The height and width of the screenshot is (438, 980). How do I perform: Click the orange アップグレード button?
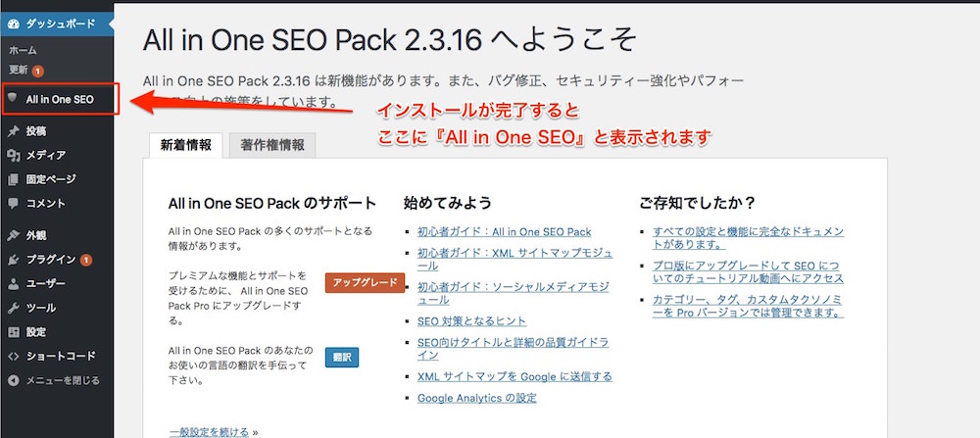pyautogui.click(x=365, y=282)
